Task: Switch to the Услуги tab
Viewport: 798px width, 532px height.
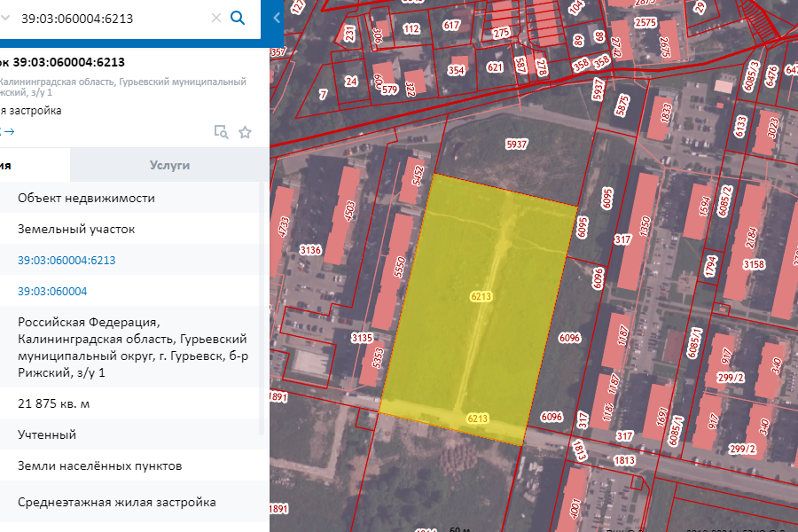Action: (169, 165)
